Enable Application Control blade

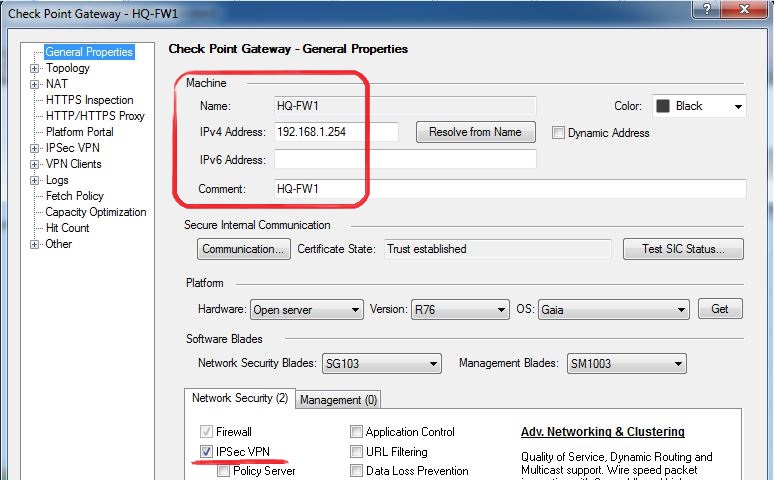356,432
